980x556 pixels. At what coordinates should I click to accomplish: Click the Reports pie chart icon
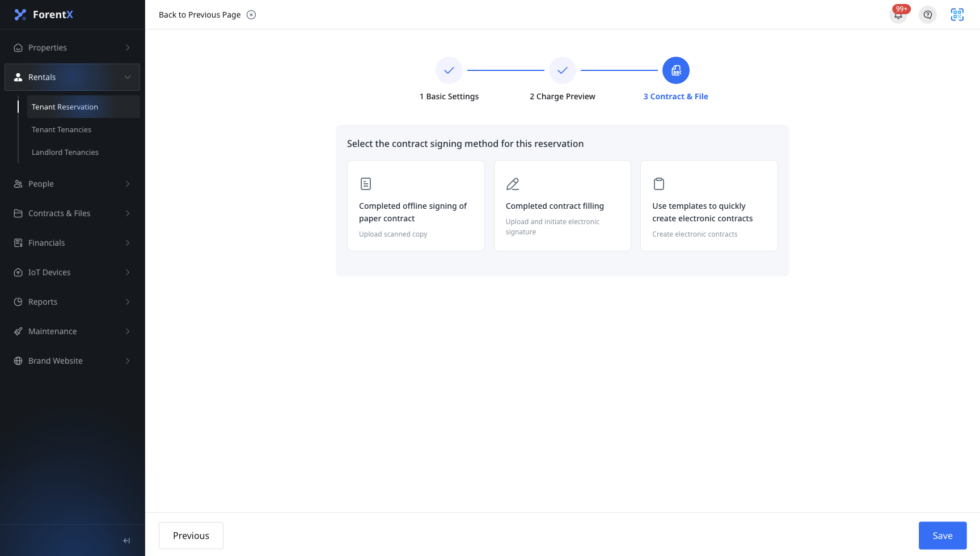[18, 302]
